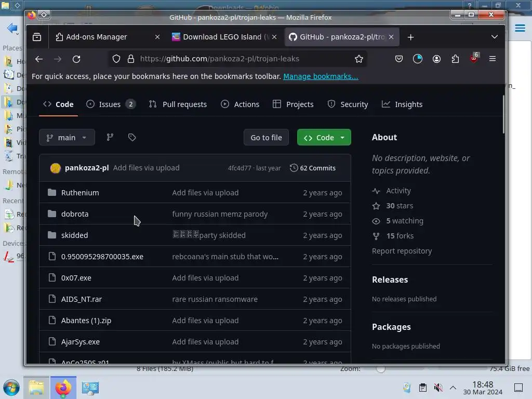Open Firefox View from the tab bar
The width and height of the screenshot is (532, 399).
37,37
